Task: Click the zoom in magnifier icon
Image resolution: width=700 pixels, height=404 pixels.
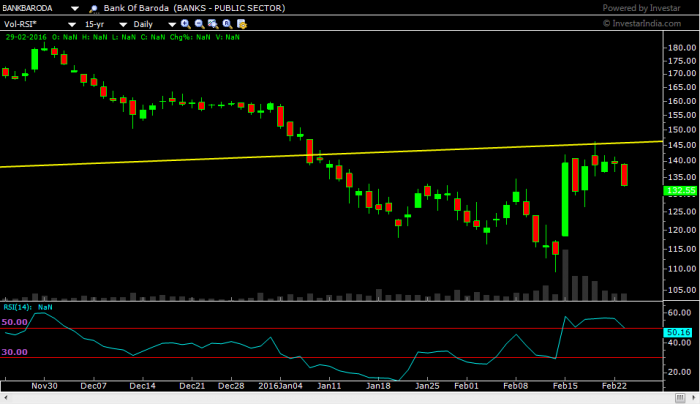Action: tap(186, 24)
